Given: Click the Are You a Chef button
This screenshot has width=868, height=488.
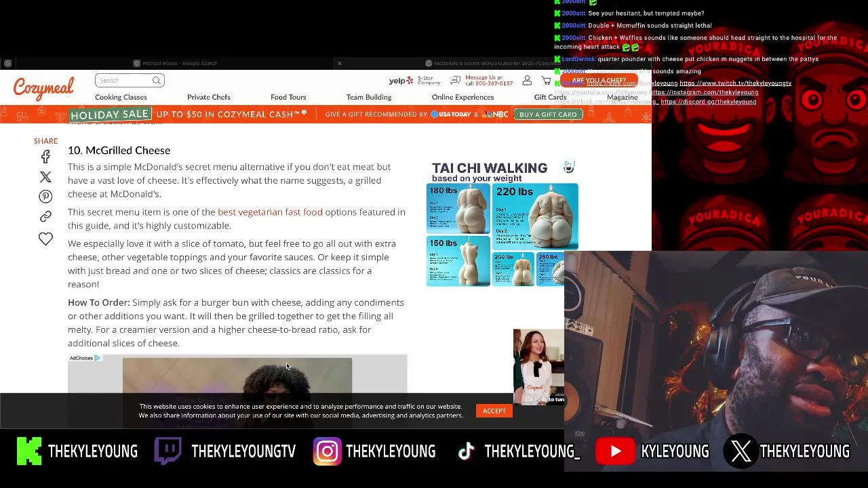Looking at the screenshot, I should tap(599, 81).
